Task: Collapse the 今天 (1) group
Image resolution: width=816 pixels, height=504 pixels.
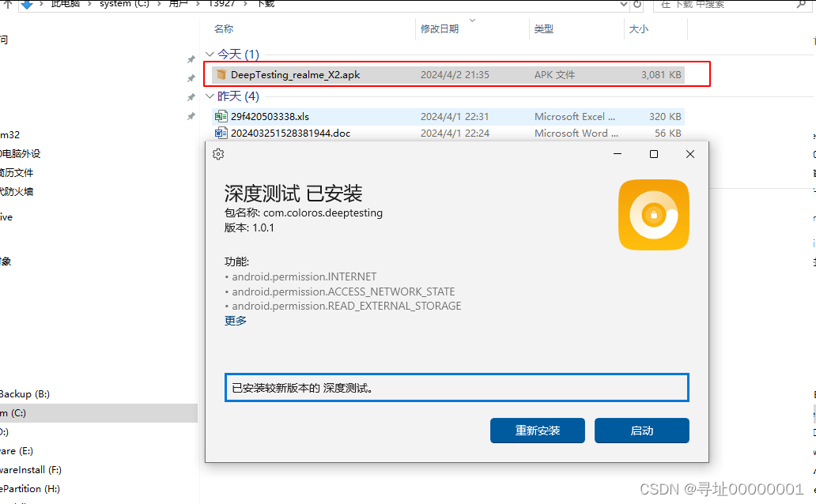Action: 210,54
